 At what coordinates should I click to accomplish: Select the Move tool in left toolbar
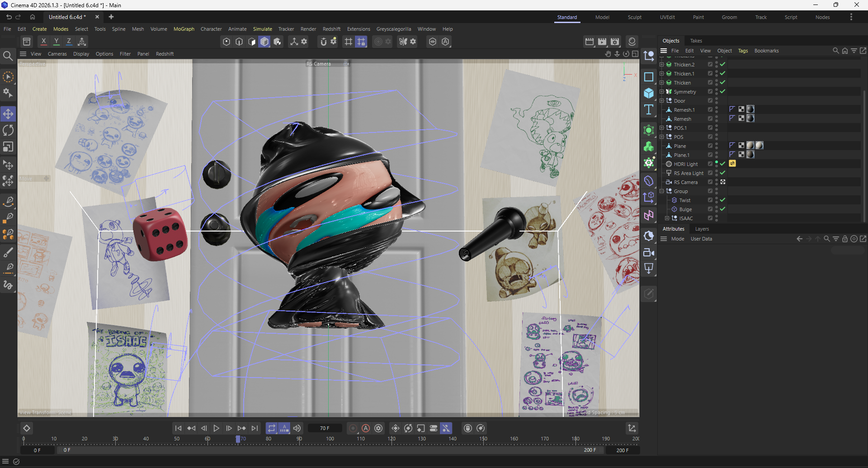click(x=8, y=113)
